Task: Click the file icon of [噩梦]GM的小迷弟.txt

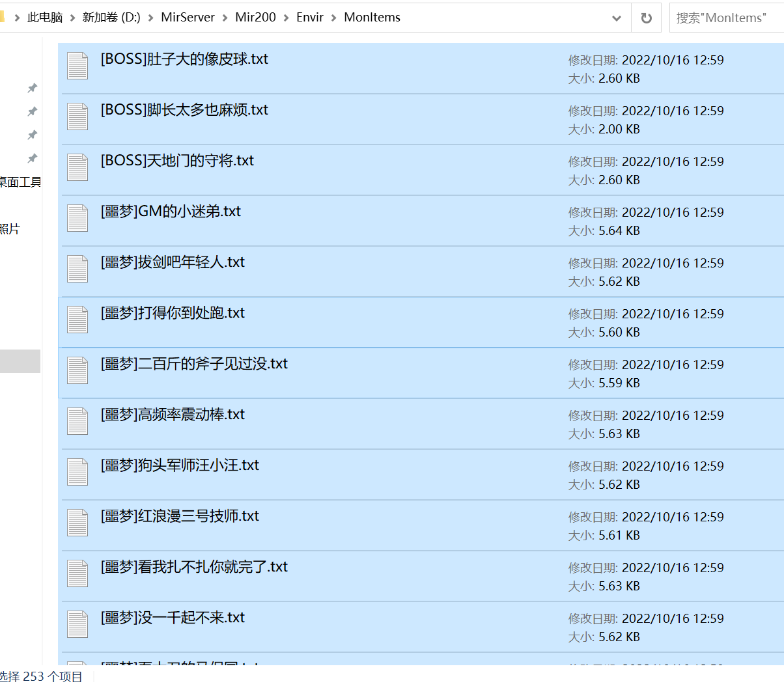Action: (77, 218)
